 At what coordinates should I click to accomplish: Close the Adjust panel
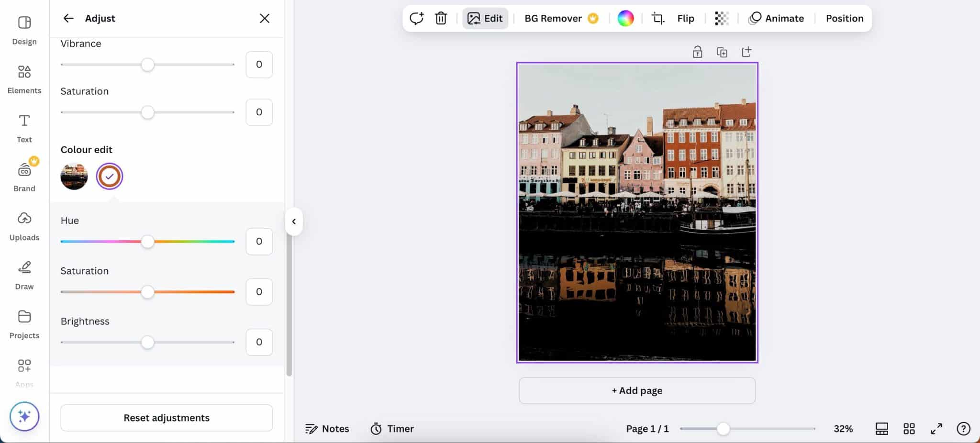coord(265,18)
